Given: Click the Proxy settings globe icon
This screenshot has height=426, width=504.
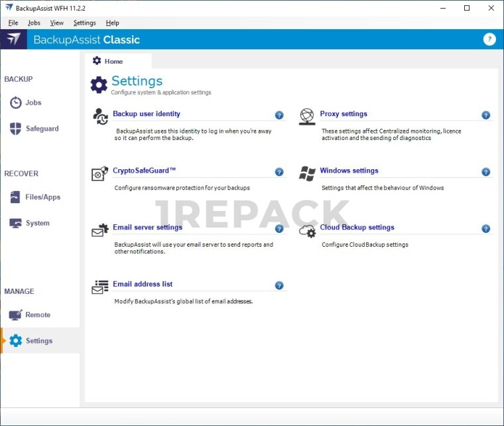Looking at the screenshot, I should pos(307,116).
